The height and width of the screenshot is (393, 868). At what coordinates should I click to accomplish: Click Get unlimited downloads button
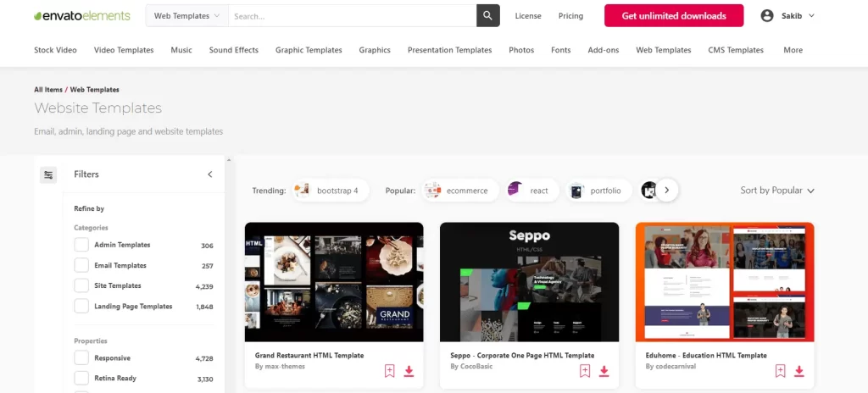674,16
